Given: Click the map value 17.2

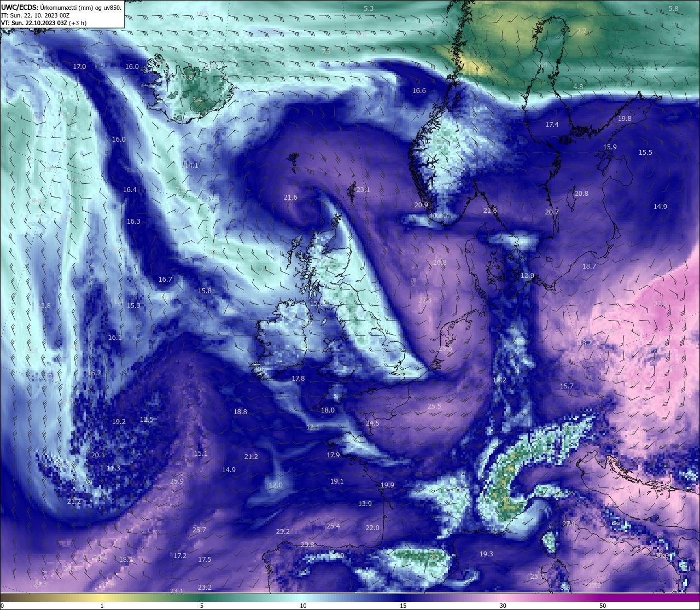Looking at the screenshot, I should click(x=180, y=556).
